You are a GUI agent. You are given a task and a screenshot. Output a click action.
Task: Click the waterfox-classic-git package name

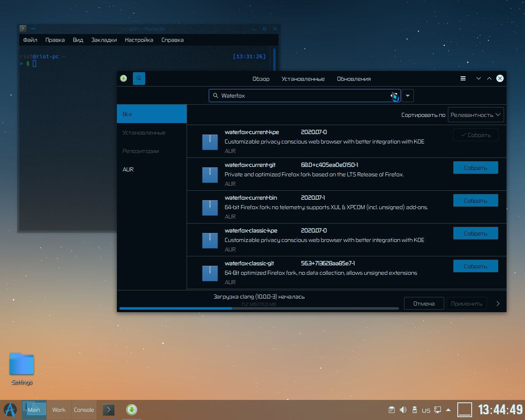pyautogui.click(x=249, y=263)
